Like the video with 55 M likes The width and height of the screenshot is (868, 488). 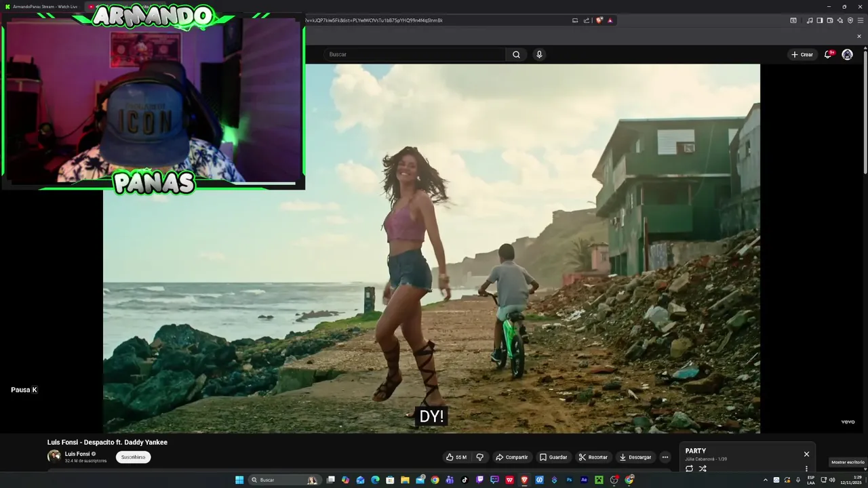click(x=456, y=457)
